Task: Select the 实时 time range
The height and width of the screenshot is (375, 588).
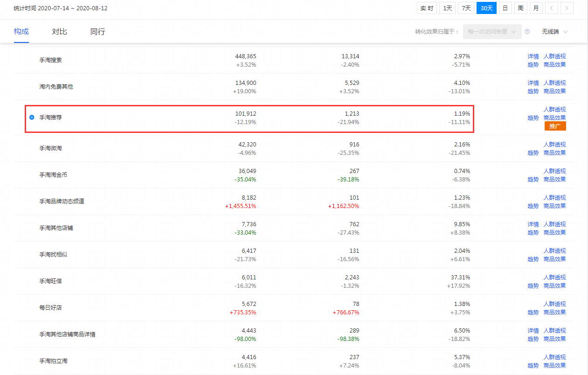Action: 427,8
